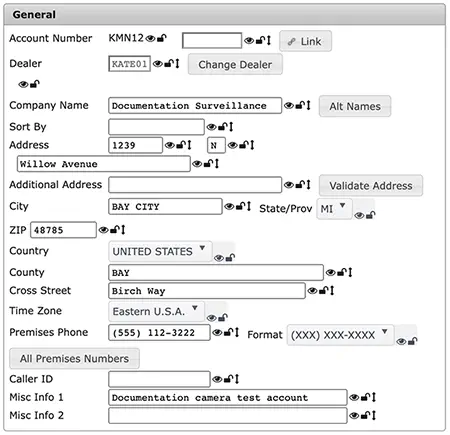Click the lock icon beside the Country dropdown
The width and height of the screenshot is (450, 435).
tap(230, 258)
